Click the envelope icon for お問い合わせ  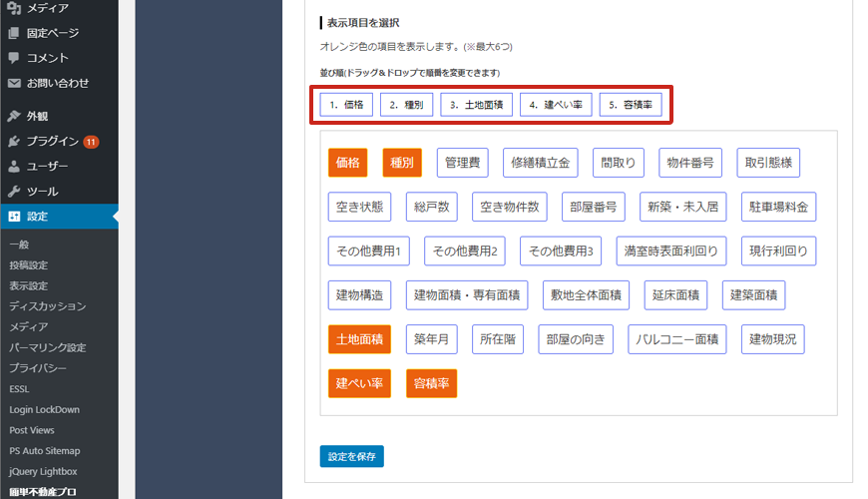pyautogui.click(x=14, y=83)
